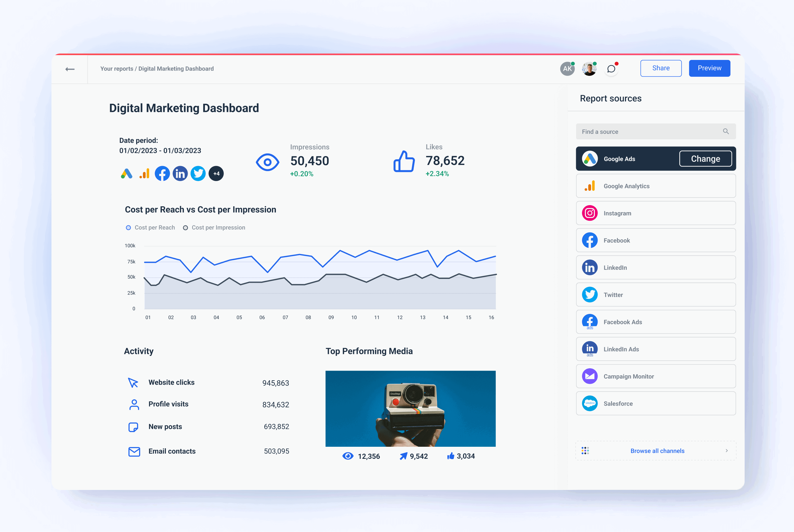The image size is (794, 532).
Task: Click the Facebook source icon
Action: 590,240
